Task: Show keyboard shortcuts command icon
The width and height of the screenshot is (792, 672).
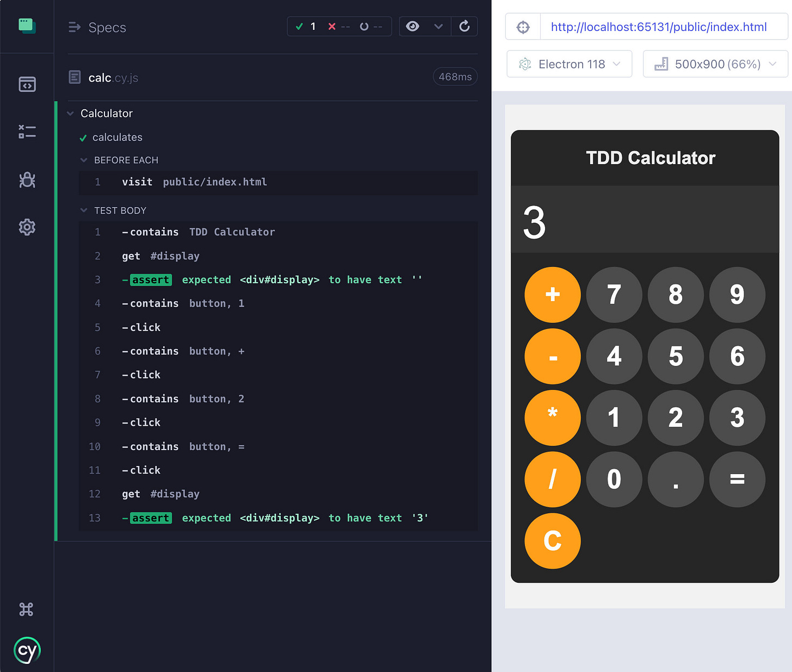Action: [x=26, y=609]
